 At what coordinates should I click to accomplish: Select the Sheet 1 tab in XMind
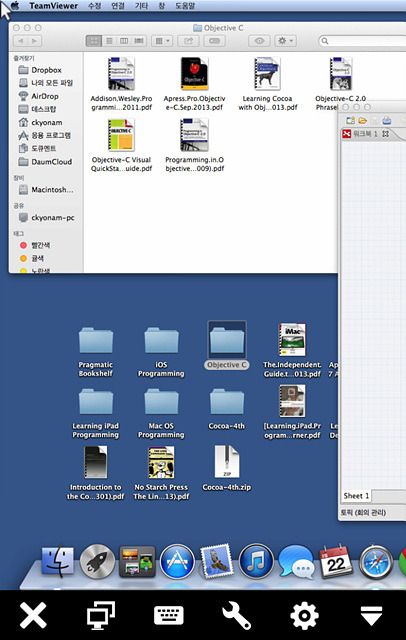[356, 496]
